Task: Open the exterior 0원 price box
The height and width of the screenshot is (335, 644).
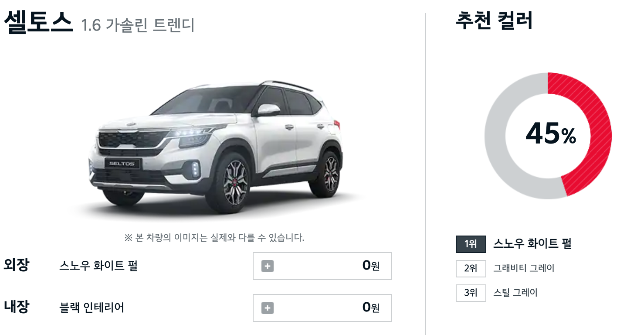Action: [322, 266]
